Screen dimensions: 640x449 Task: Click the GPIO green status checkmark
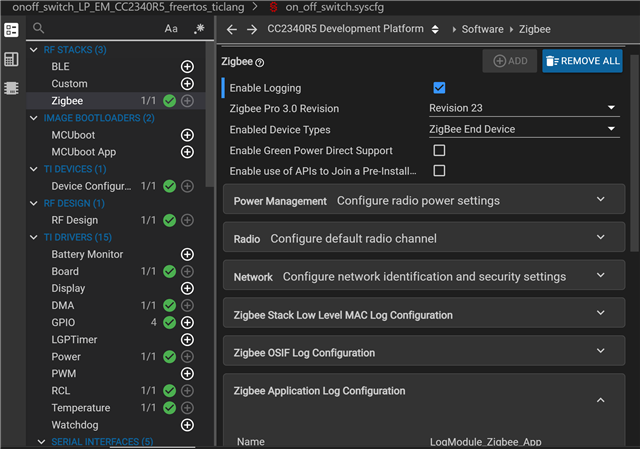169,322
